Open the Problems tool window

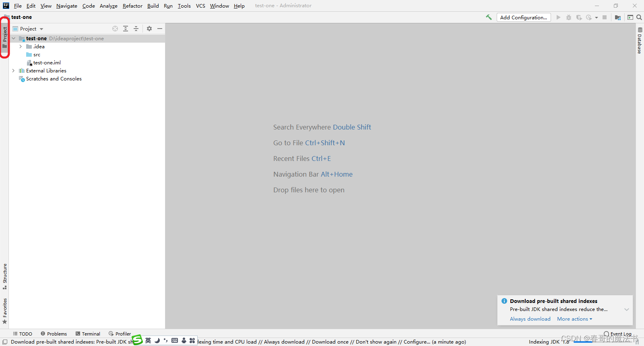click(x=54, y=334)
